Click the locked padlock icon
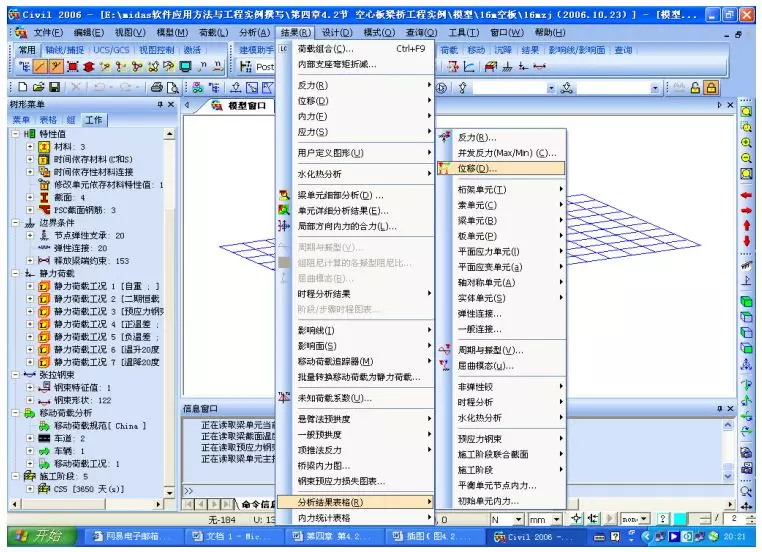Screen dimensions: 762x552 (711, 87)
